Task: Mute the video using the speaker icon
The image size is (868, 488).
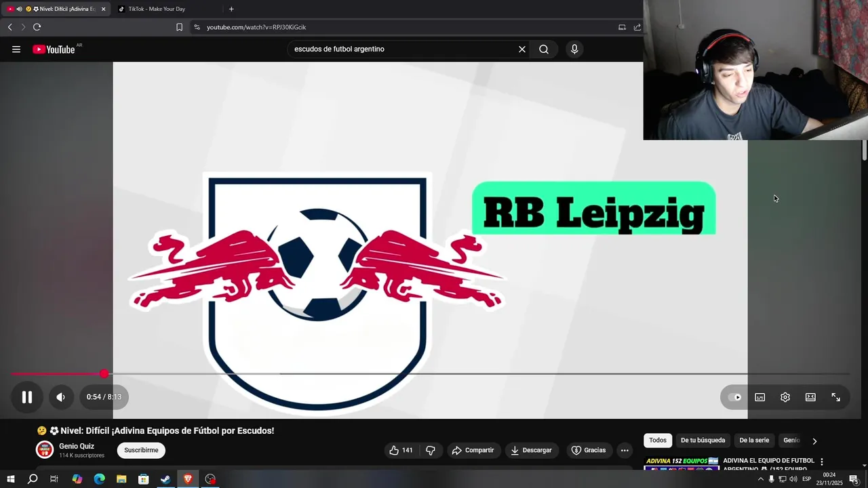Action: (60, 397)
